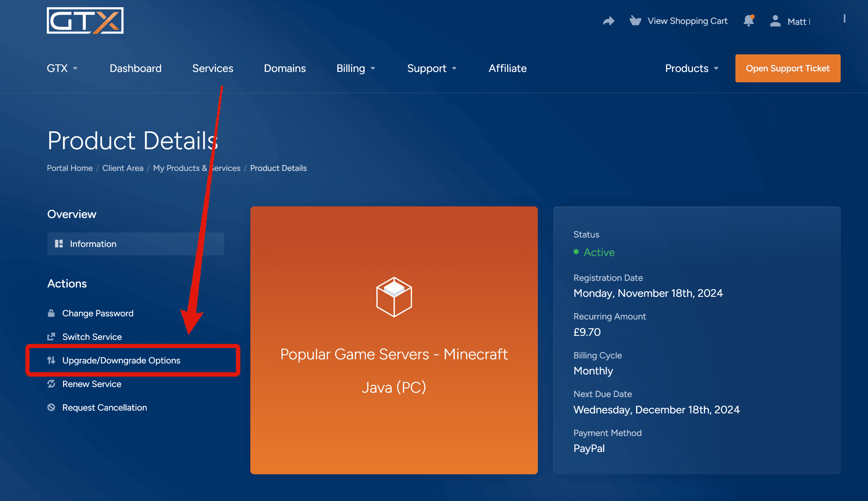The width and height of the screenshot is (868, 501).
Task: Click the Active status text
Action: pos(599,252)
